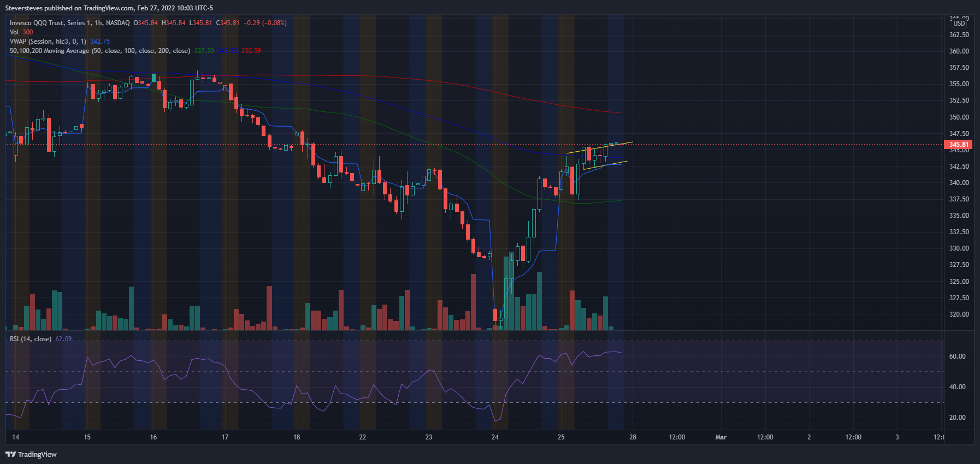
Task: Click date 15 on the time axis
Action: [x=87, y=437]
